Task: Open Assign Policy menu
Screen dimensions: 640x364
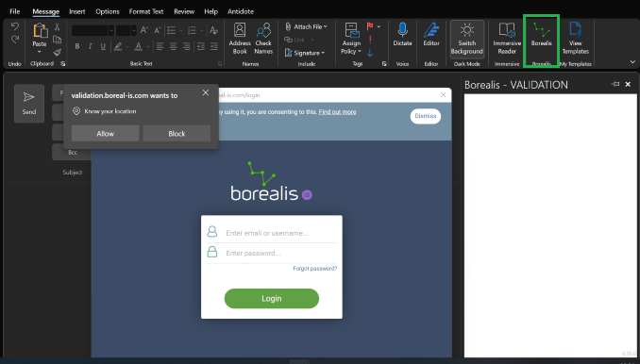Action: [x=351, y=39]
